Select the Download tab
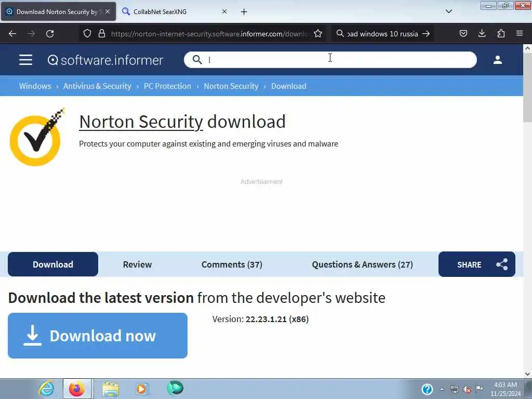This screenshot has height=399, width=532. [x=53, y=264]
